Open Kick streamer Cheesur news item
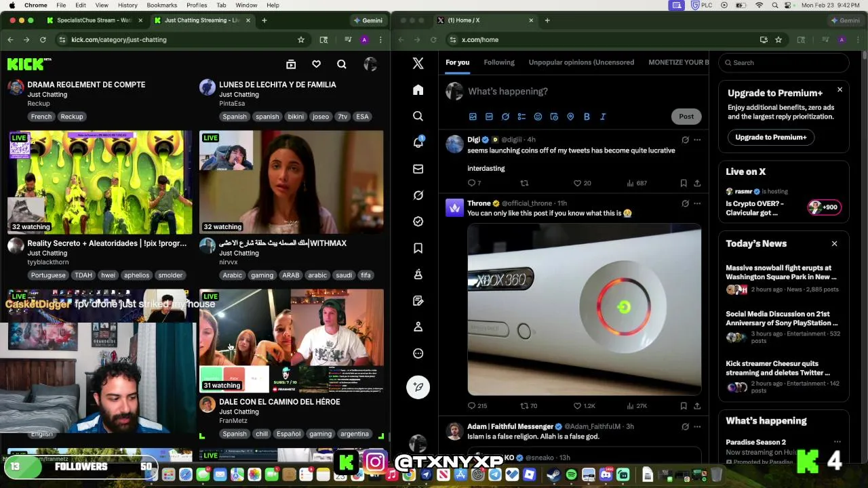Viewport: 868px width, 488px height. coord(782,377)
